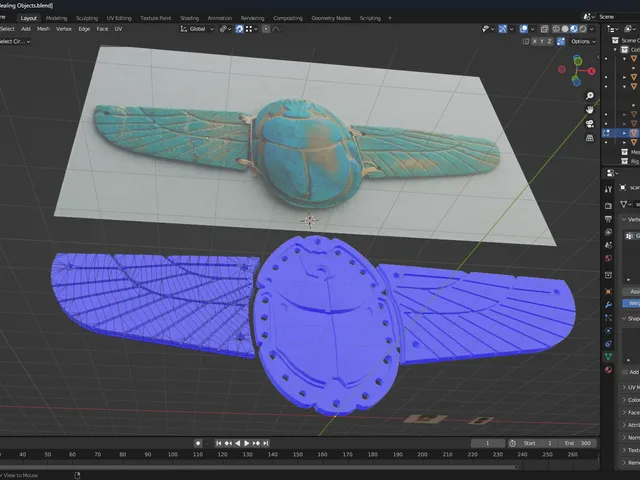Click the current frame number field
640x480 pixels.
pos(487,443)
